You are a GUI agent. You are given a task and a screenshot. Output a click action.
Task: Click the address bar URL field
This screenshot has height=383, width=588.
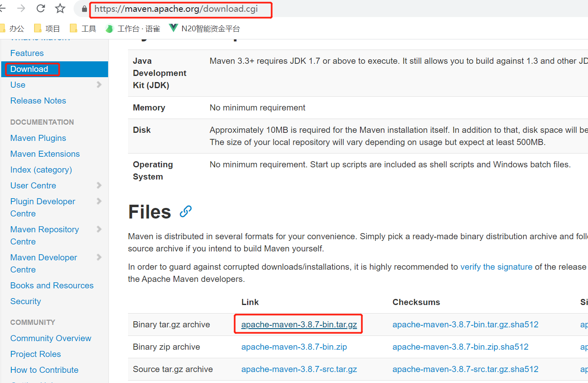176,9
